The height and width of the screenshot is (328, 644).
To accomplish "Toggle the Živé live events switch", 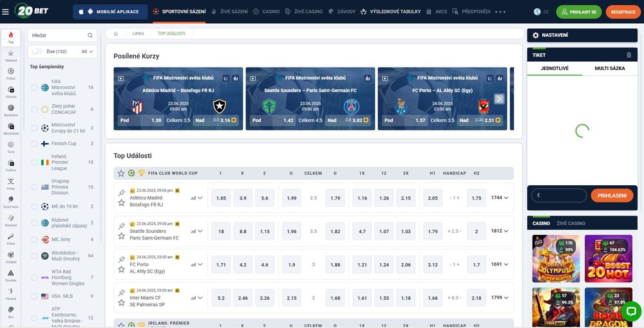I will (37, 51).
